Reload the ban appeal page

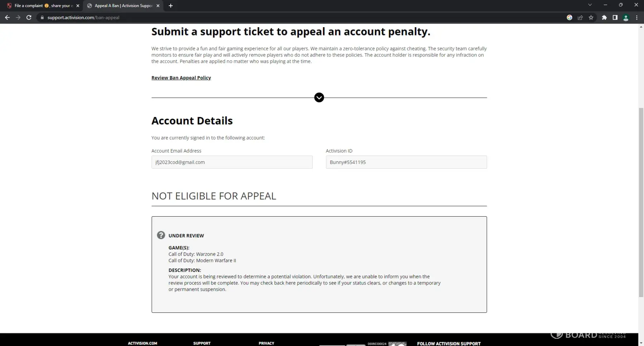pos(29,18)
